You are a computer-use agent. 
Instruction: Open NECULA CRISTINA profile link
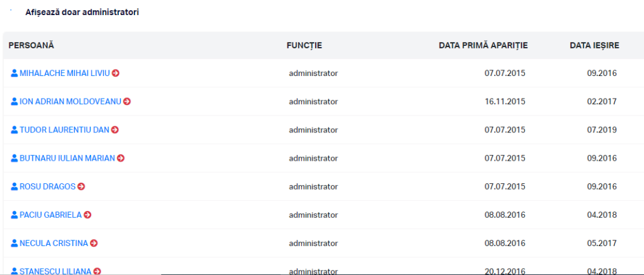(54, 243)
